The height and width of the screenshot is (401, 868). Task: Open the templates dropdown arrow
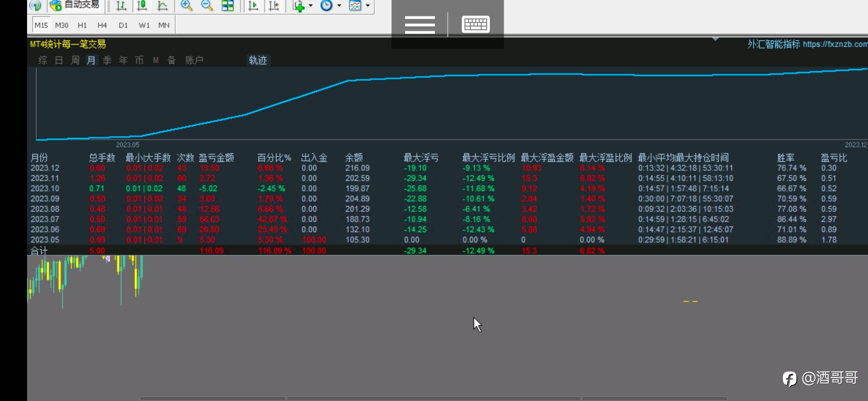tap(368, 6)
